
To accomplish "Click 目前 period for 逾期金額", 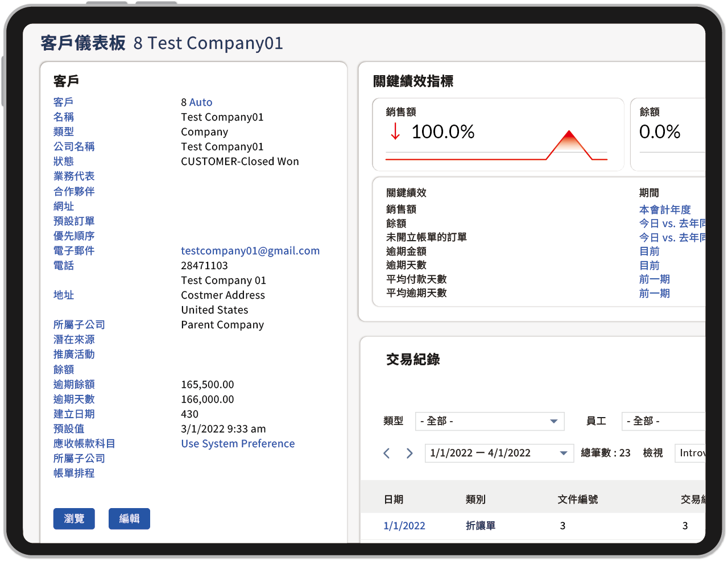I will (650, 251).
